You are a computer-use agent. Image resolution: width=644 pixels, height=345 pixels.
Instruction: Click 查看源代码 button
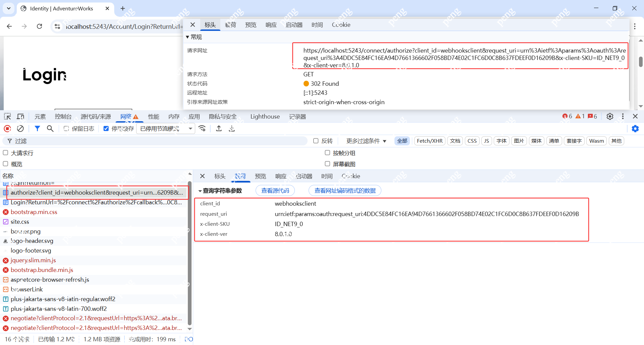(x=275, y=191)
